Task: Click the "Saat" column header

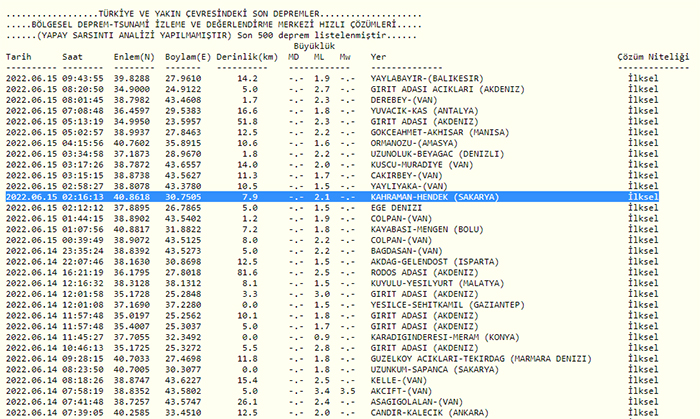Action: click(x=74, y=59)
